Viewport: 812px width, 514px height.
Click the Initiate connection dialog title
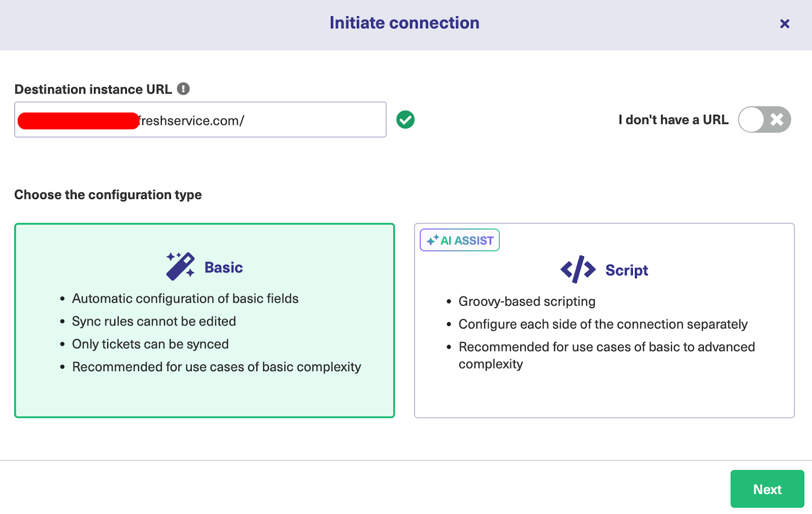[404, 22]
